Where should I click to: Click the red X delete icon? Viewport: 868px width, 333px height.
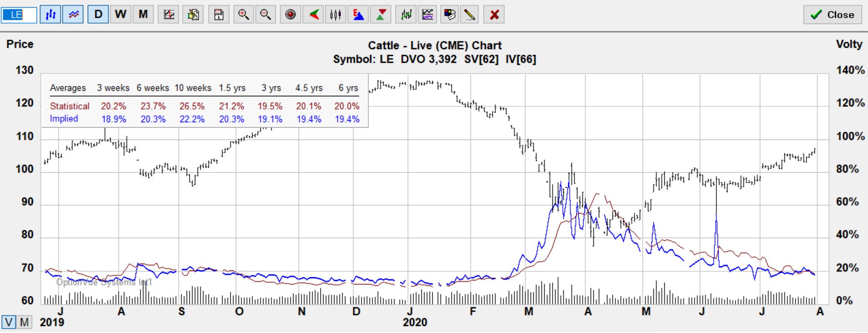click(x=495, y=15)
